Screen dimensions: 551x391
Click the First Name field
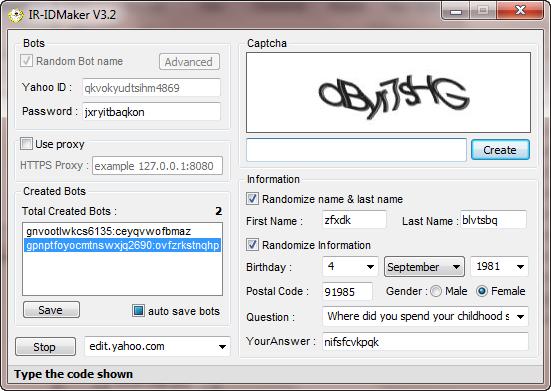coord(354,220)
